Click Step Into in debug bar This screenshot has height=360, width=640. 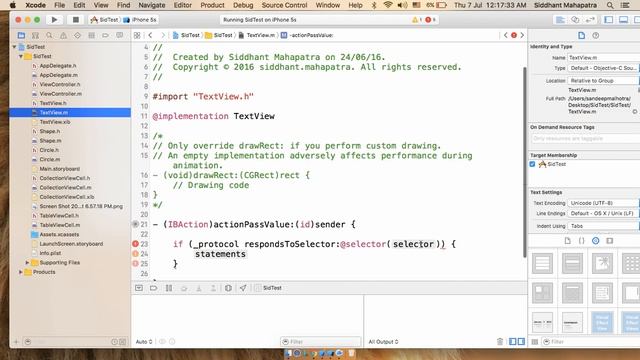[199, 288]
